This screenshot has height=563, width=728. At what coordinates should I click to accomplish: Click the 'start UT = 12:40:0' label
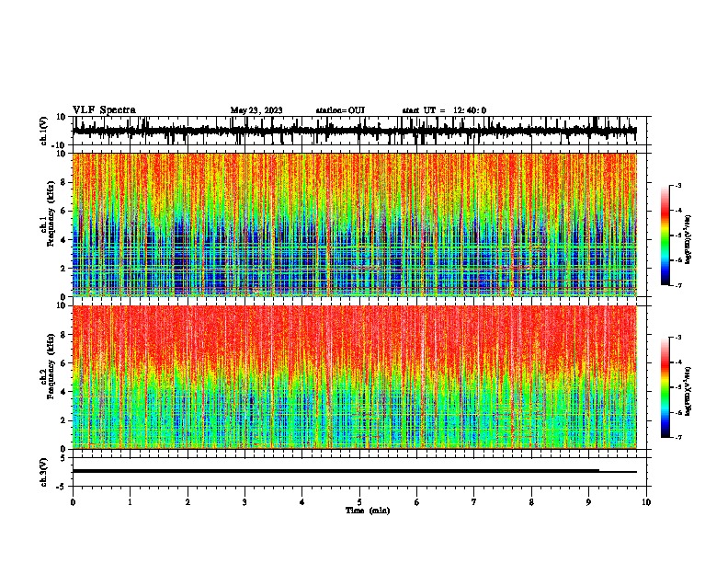point(444,110)
